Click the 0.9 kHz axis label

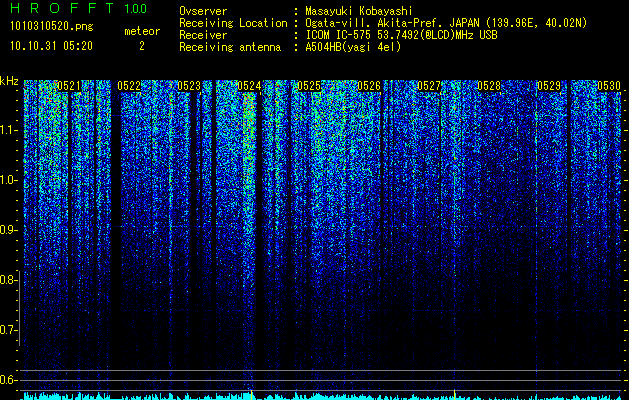pyautogui.click(x=7, y=230)
